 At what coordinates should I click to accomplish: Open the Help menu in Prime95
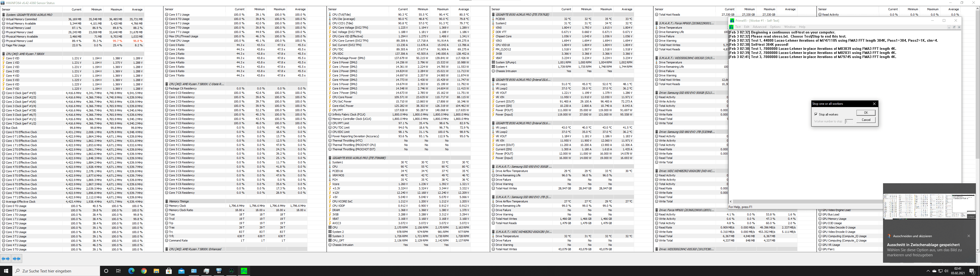pos(802,27)
